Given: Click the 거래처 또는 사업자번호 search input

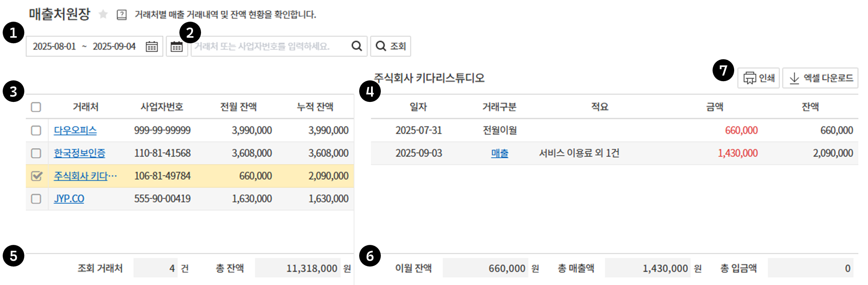Looking at the screenshot, I should pyautogui.click(x=269, y=46).
